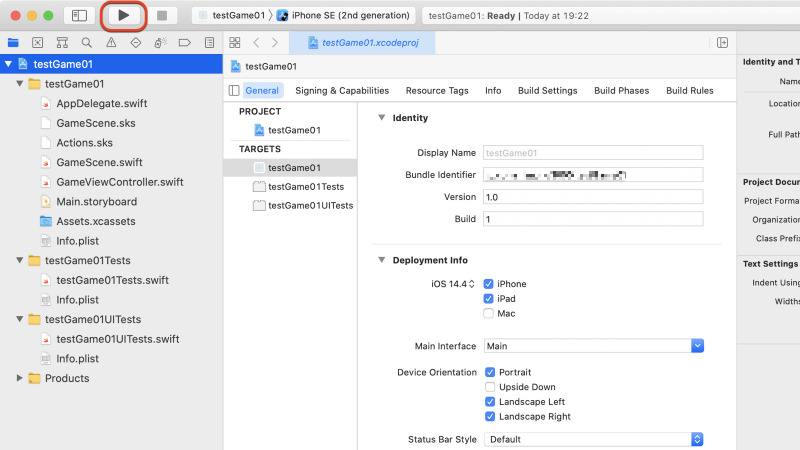Expand the Products folder
The image size is (800, 450).
19,378
